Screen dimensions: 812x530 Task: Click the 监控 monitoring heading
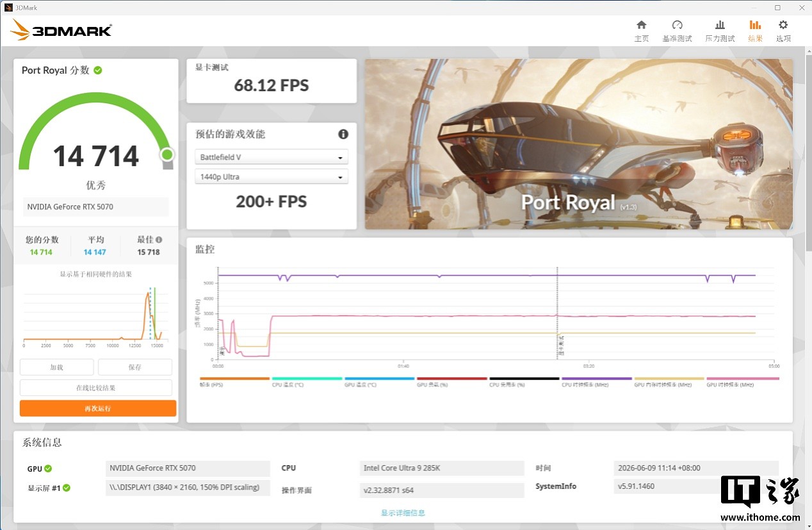(205, 249)
